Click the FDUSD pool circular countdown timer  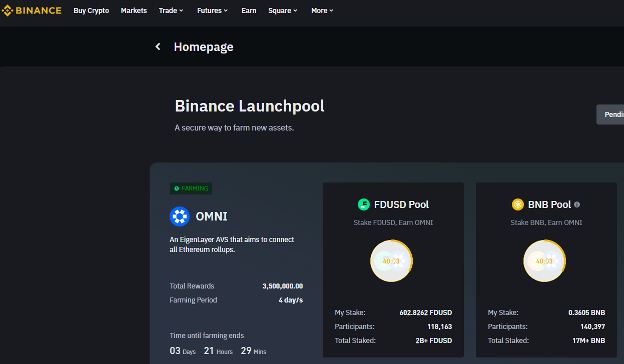391,261
